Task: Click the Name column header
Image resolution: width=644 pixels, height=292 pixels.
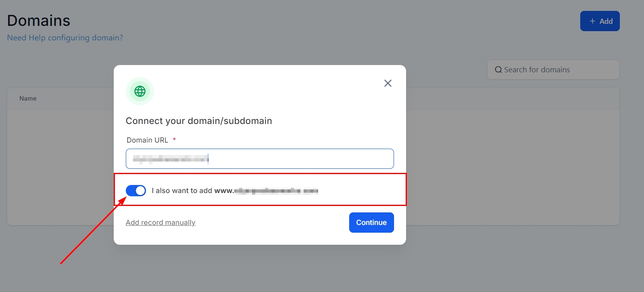Action: (28, 99)
